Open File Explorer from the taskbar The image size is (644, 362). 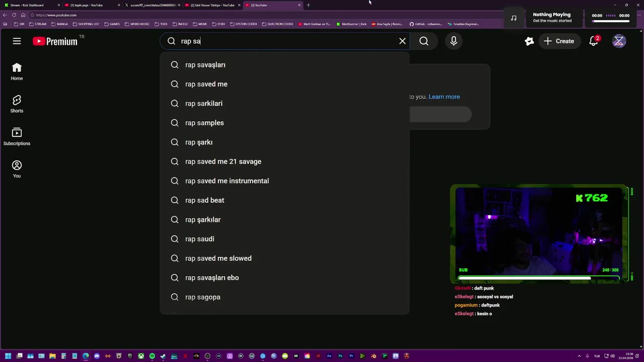52,356
